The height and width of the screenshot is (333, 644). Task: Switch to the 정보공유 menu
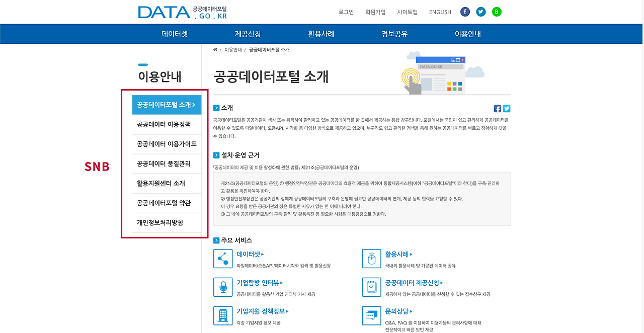(x=394, y=33)
